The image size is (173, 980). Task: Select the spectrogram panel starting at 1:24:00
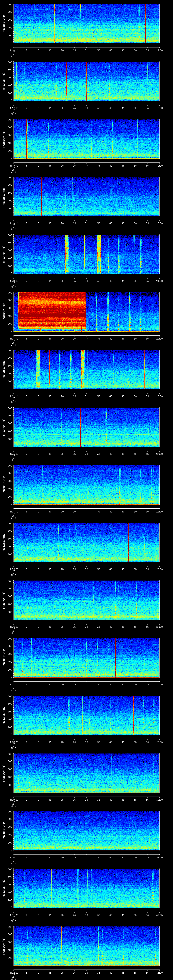(x=86, y=485)
